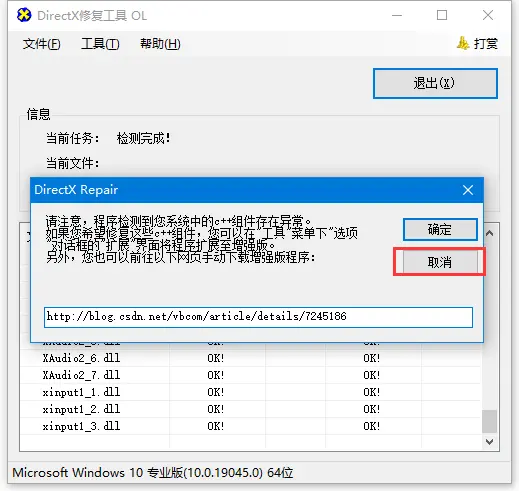Open the 工具(T) menu
The width and height of the screenshot is (519, 491).
pos(100,44)
